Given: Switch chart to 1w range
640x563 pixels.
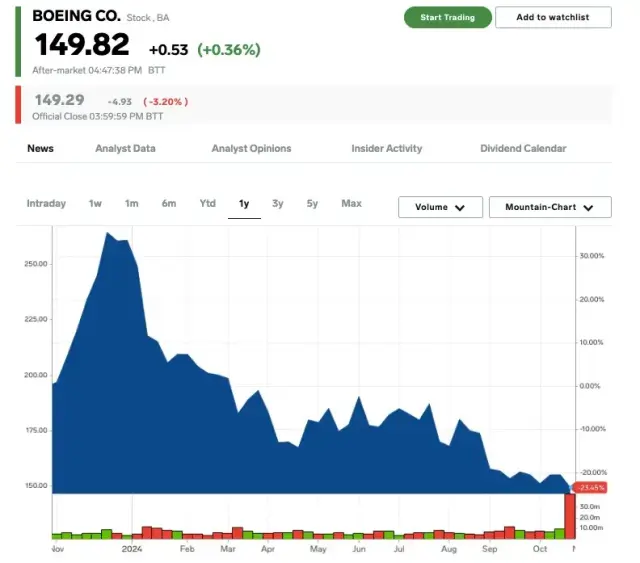Looking at the screenshot, I should [95, 204].
